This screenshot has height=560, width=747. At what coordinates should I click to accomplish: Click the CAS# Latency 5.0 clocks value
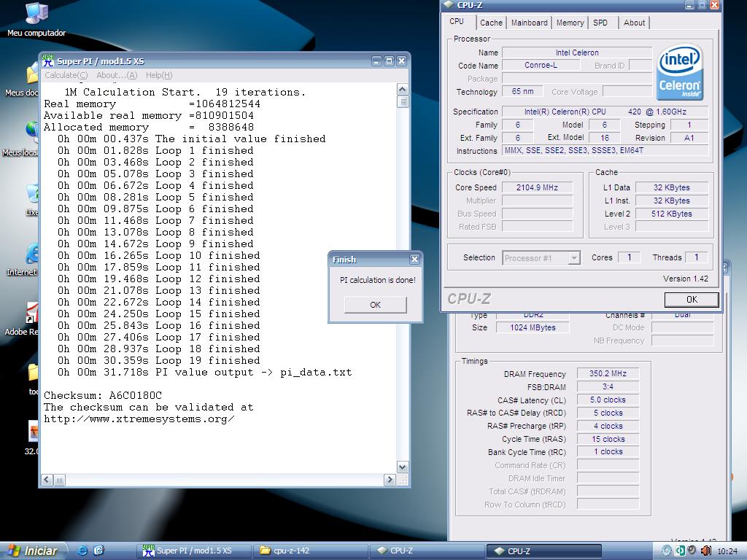(608, 400)
